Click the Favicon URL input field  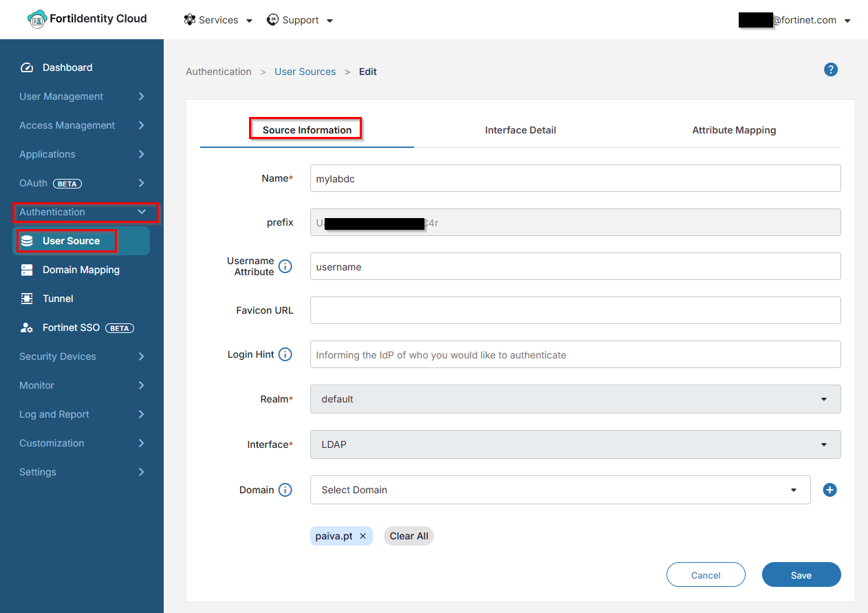click(576, 310)
